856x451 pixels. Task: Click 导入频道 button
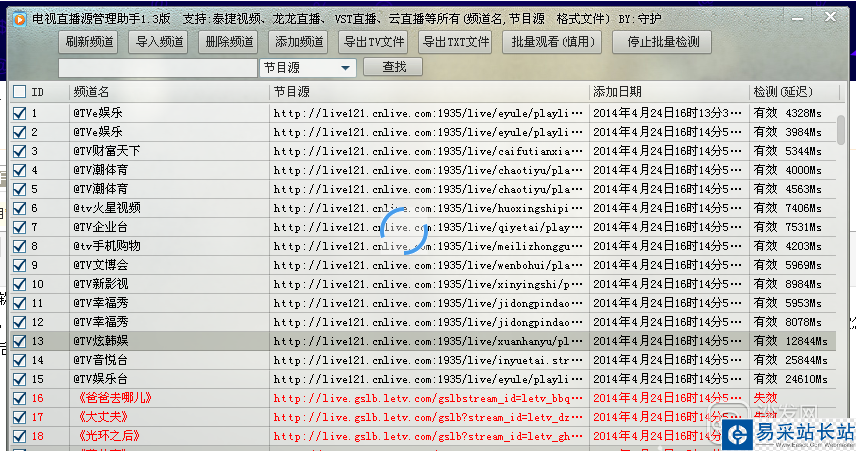pos(158,42)
